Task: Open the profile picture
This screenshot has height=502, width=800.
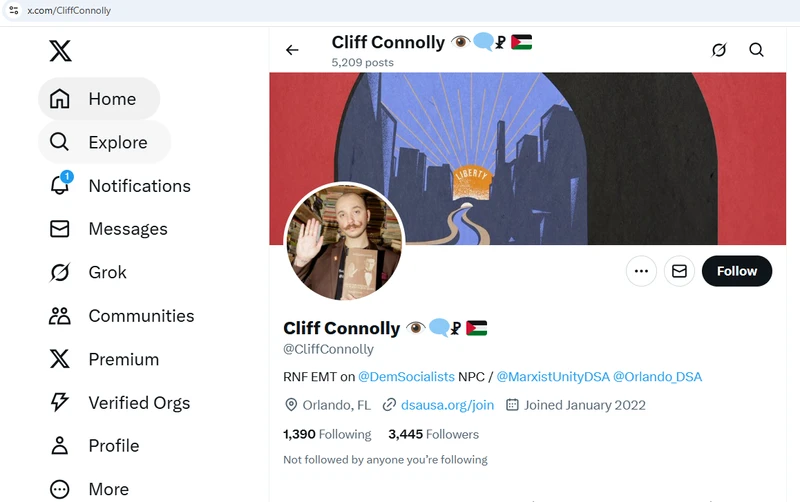Action: coord(345,242)
